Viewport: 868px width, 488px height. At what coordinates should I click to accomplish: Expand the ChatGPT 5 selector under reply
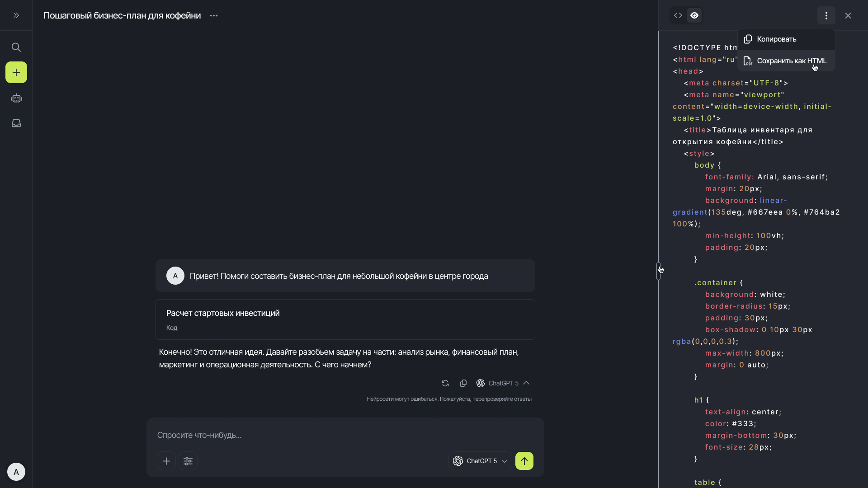[503, 383]
